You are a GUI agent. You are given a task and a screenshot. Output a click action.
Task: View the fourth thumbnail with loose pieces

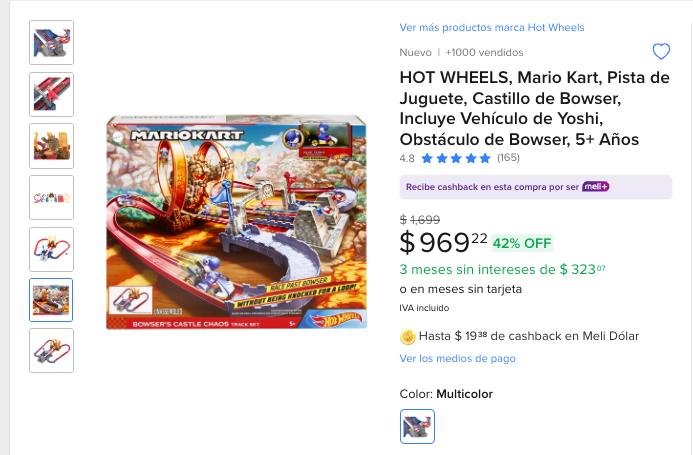(x=51, y=197)
